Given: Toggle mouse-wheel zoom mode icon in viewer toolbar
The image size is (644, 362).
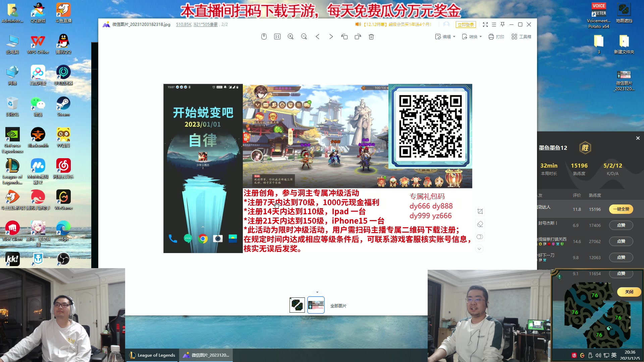Looking at the screenshot, I should click(x=264, y=37).
